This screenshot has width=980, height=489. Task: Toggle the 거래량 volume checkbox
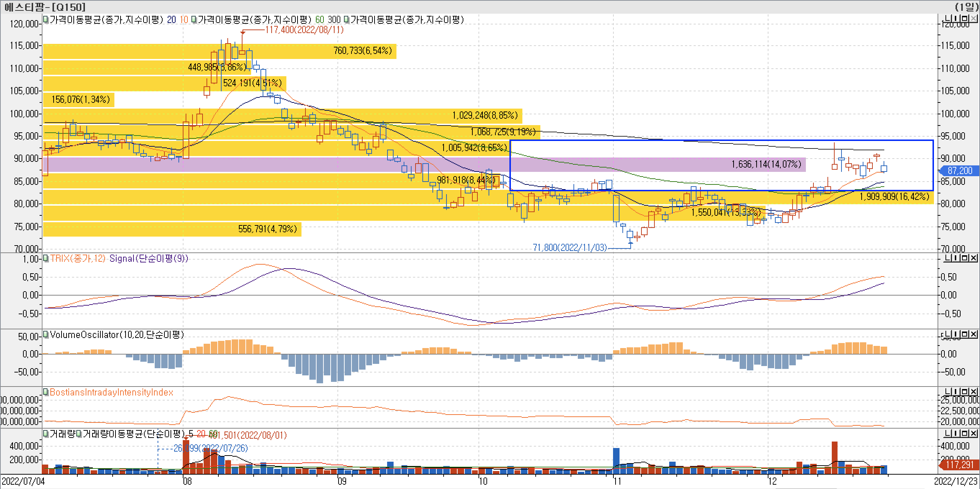46,434
